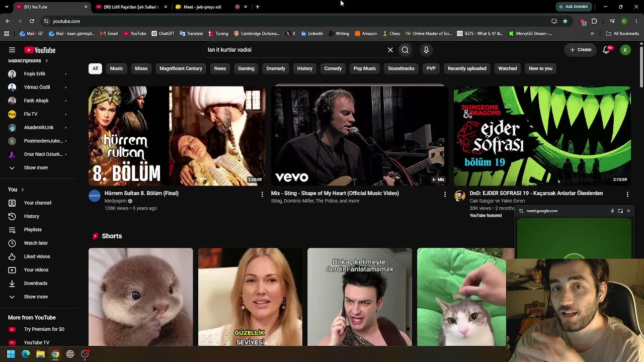Viewport: 644px width, 362px height.
Task: Play the Sting Shape of My Heart thumbnail
Action: (359, 136)
